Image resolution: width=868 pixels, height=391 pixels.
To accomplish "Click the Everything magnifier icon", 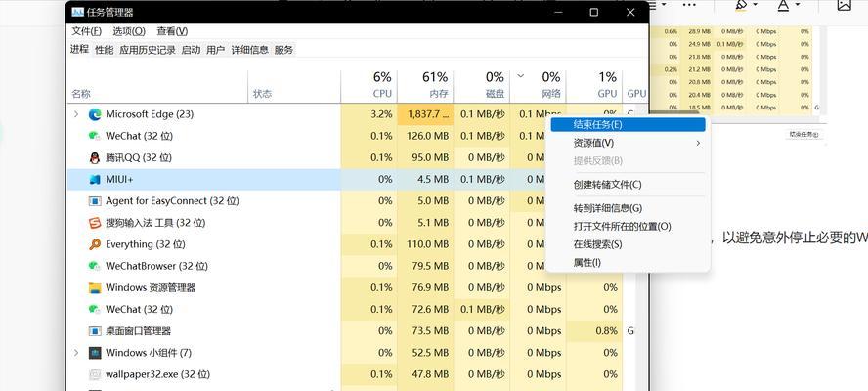I will [x=95, y=244].
